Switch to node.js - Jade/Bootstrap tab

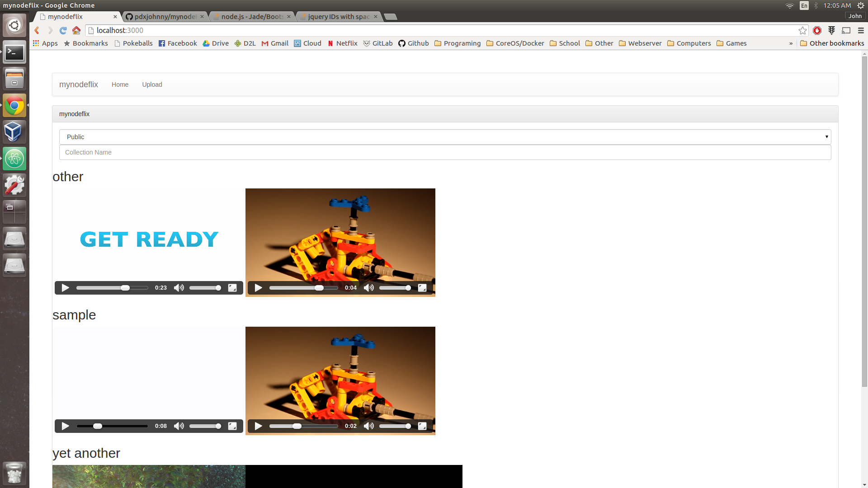252,17
